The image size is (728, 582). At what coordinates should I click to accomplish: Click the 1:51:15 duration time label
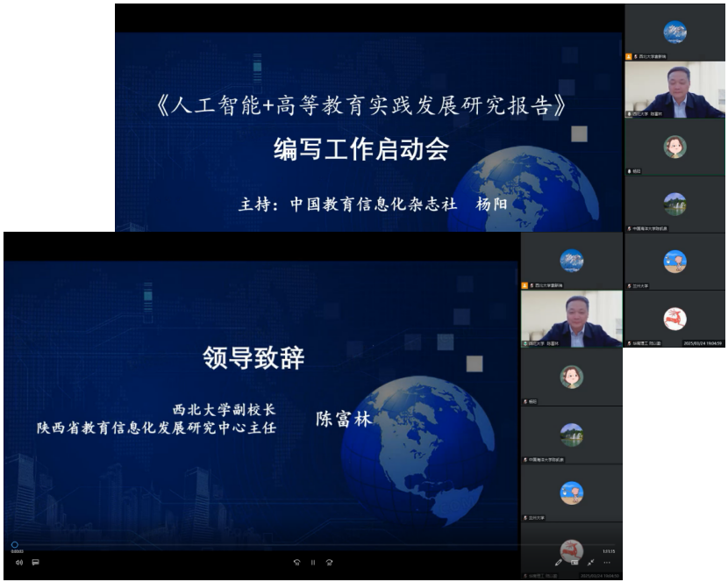(606, 550)
